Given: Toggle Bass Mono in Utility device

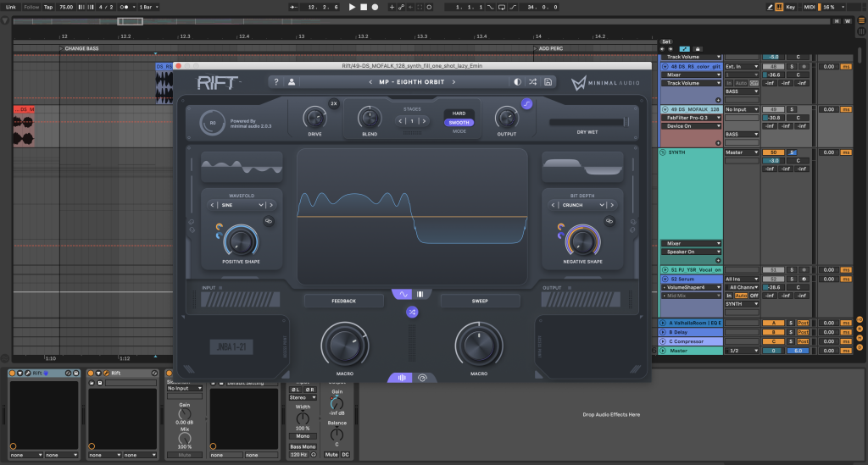Looking at the screenshot, I should click(x=303, y=446).
